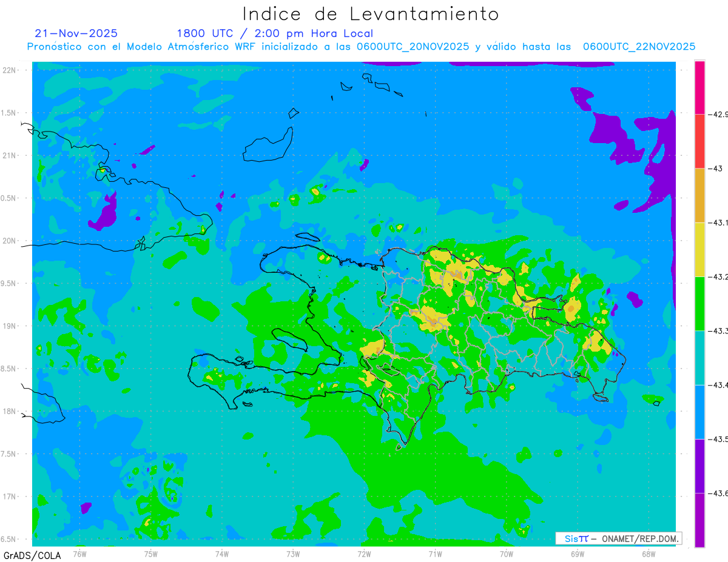The width and height of the screenshot is (728, 562).
Task: Select the '20N' latitude axis label
Action: (10, 241)
